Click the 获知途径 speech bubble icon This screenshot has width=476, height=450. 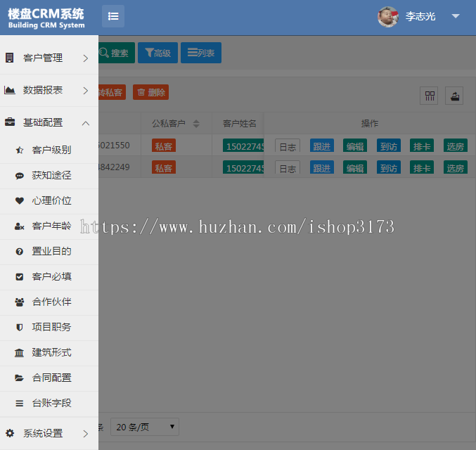(20, 176)
